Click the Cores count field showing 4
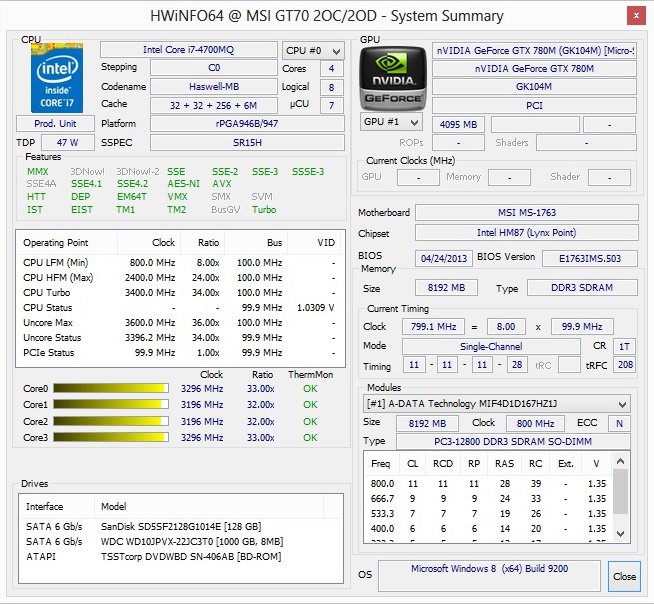The width and height of the screenshot is (654, 604). coord(332,68)
